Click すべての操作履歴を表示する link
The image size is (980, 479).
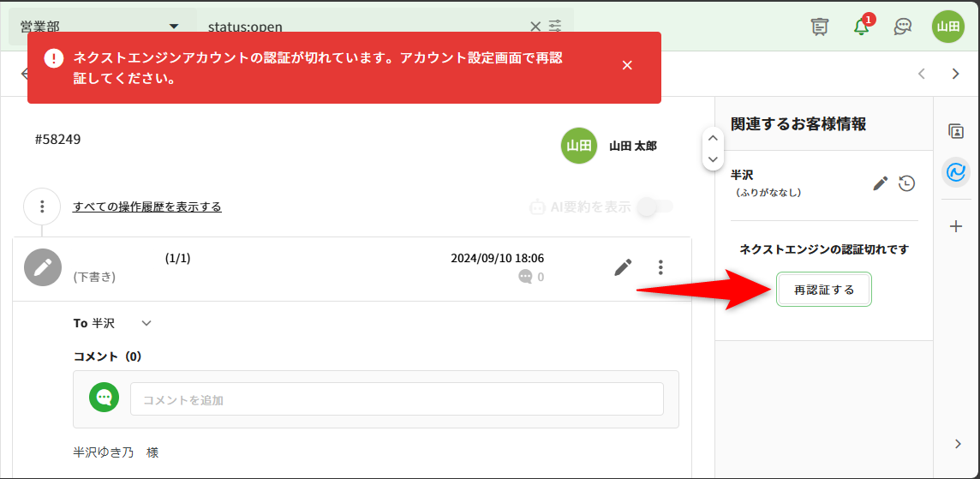pyautogui.click(x=147, y=207)
